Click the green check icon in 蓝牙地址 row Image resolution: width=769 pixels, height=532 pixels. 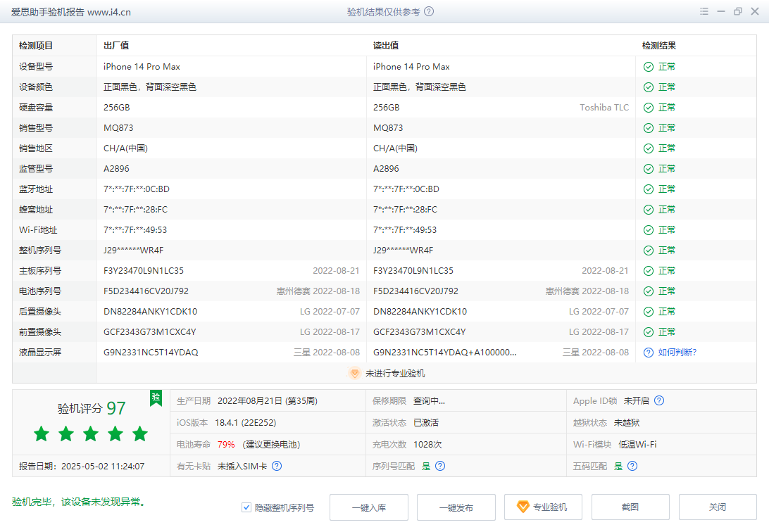click(649, 189)
